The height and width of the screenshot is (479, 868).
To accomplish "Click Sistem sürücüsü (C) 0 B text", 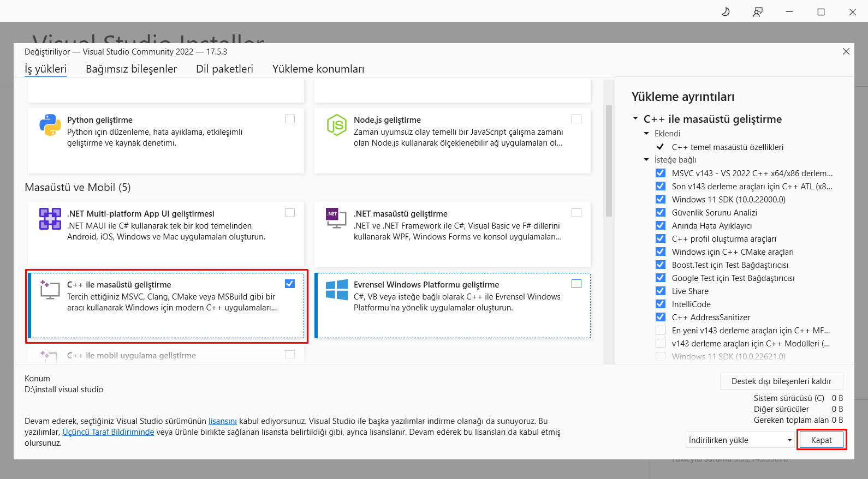I will [798, 398].
